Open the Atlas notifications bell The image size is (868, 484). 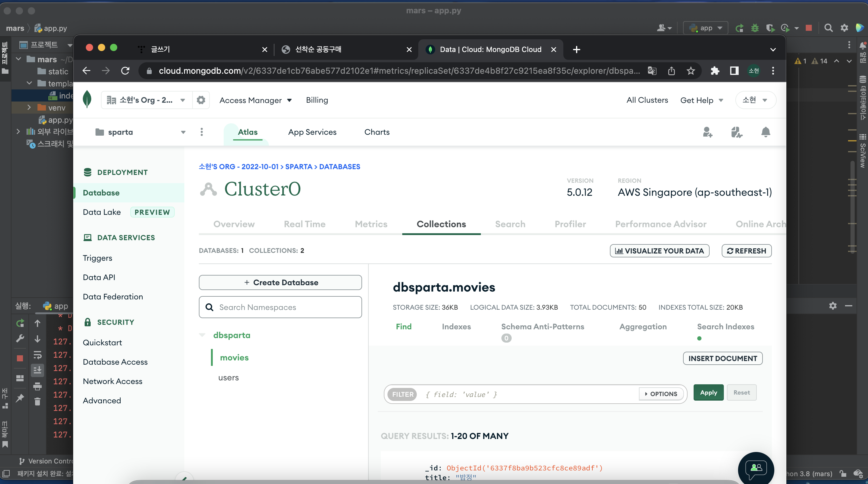tap(766, 132)
